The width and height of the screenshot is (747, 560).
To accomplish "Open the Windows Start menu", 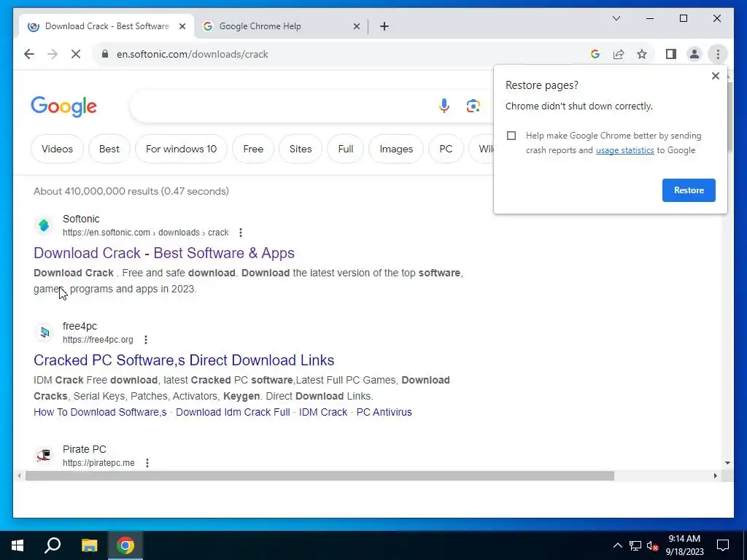I will coord(18,545).
